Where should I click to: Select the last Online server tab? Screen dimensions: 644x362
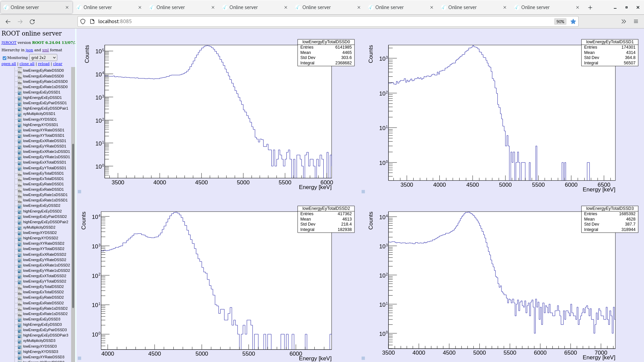pyautogui.click(x=536, y=7)
